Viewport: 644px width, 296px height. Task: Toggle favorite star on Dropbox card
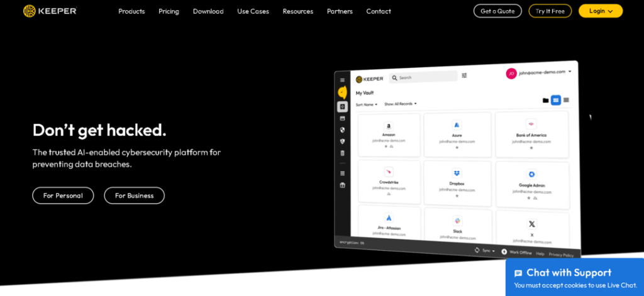[x=457, y=196]
